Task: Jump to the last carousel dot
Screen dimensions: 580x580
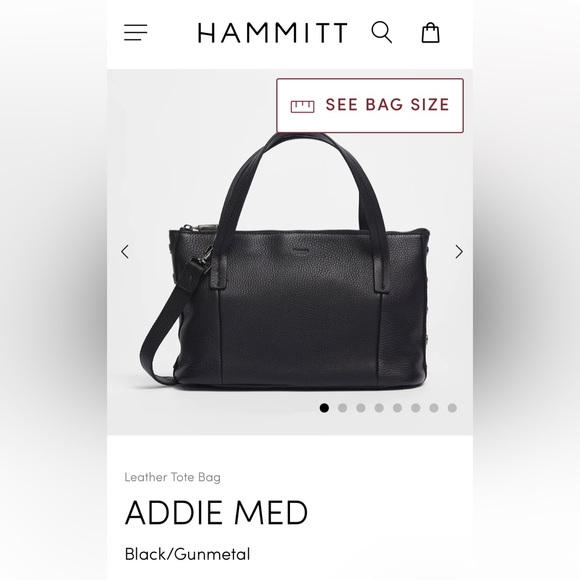Action: coord(452,408)
